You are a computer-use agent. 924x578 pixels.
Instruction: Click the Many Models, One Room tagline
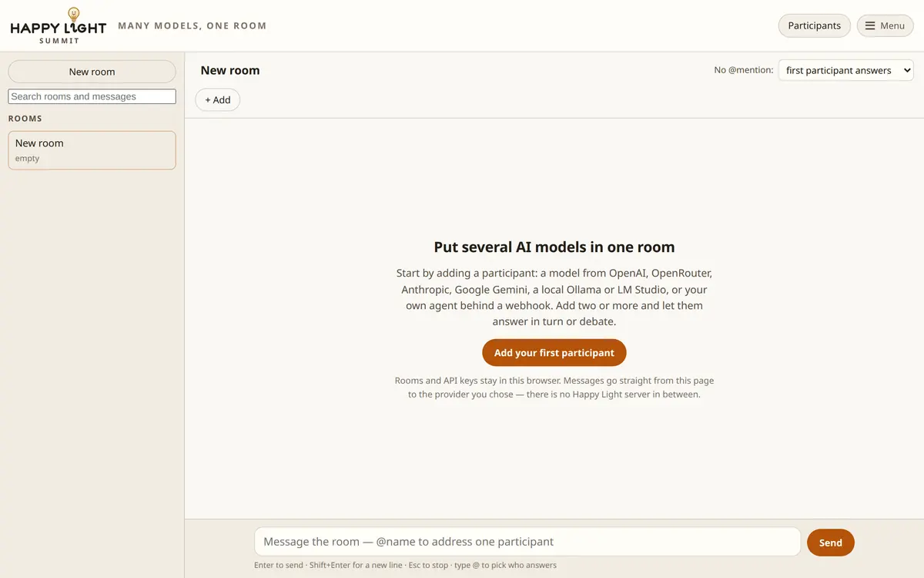pyautogui.click(x=192, y=25)
